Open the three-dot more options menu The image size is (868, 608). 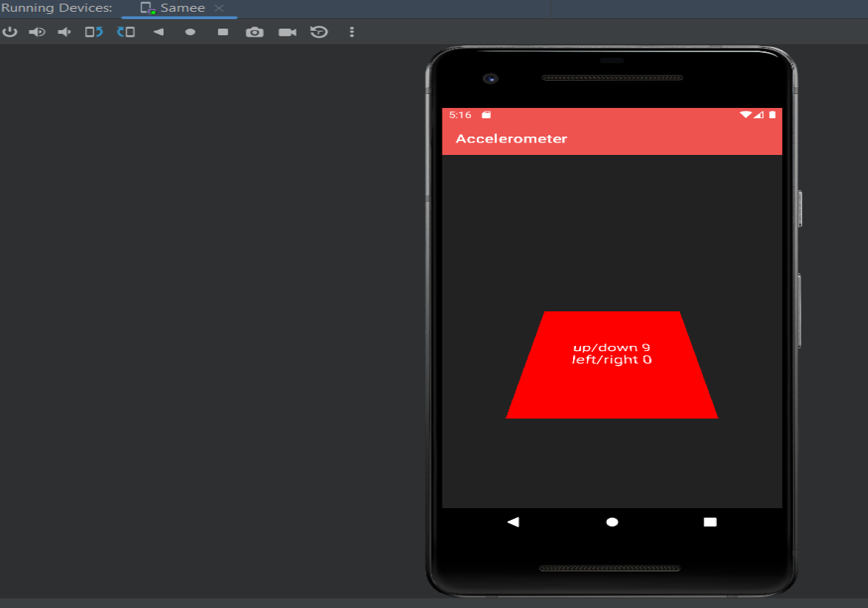[x=351, y=32]
